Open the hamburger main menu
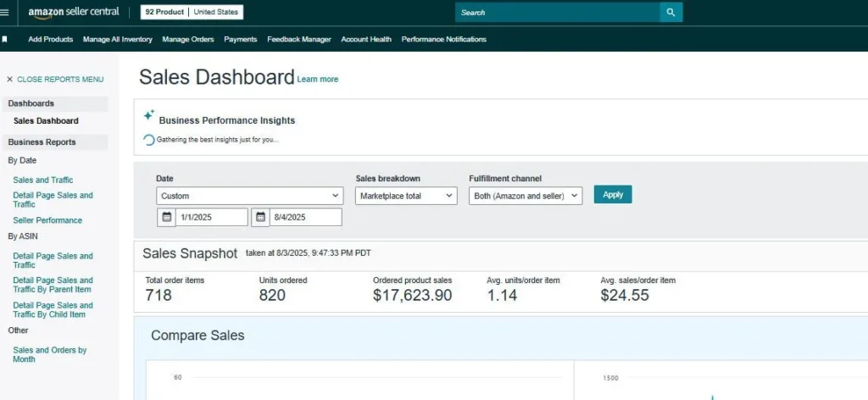This screenshot has height=400, width=868. (x=6, y=13)
